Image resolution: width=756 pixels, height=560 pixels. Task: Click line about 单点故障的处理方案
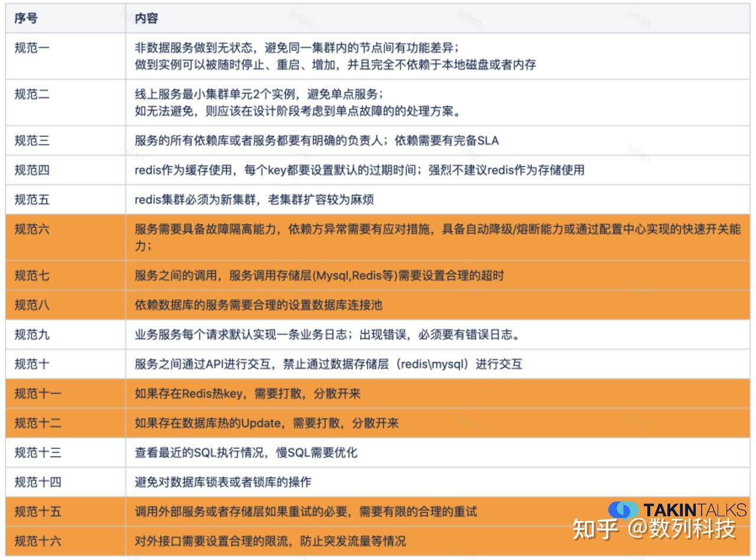coord(297,111)
